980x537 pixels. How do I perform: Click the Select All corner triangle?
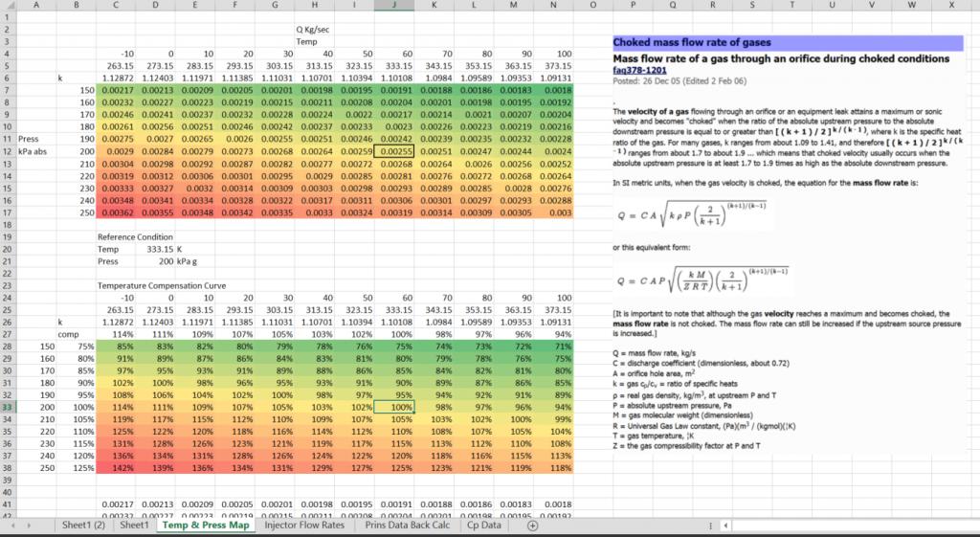[x=8, y=6]
